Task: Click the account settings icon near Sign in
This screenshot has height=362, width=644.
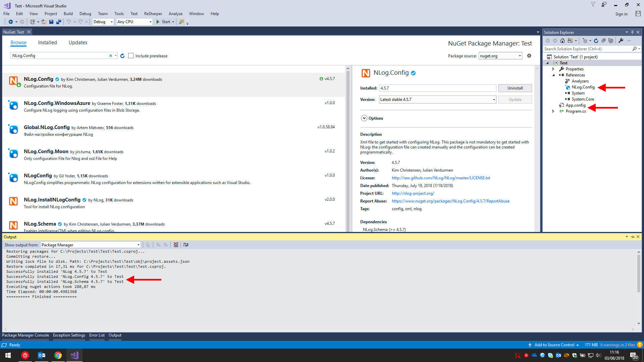Action: (638, 14)
